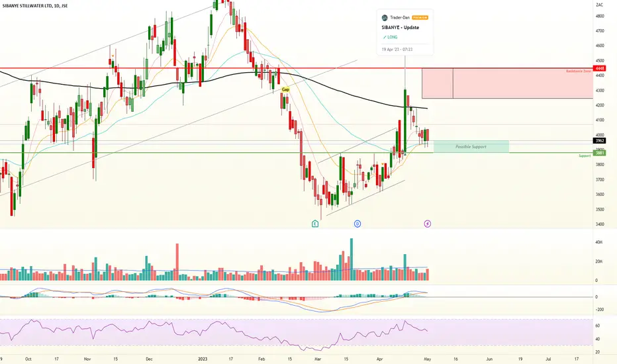Click the Jul label on the time axis
The height and width of the screenshot is (364, 617).
click(x=548, y=359)
